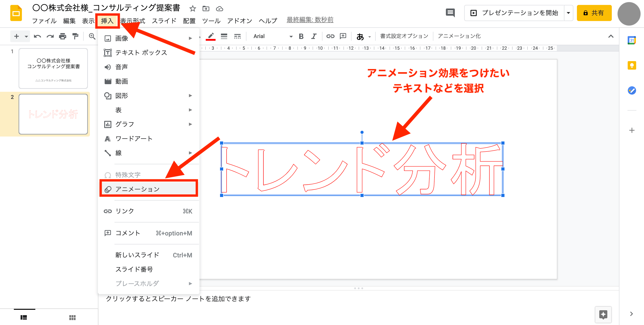Open the account profile avatar
This screenshot has height=325, width=644.
coord(629,14)
